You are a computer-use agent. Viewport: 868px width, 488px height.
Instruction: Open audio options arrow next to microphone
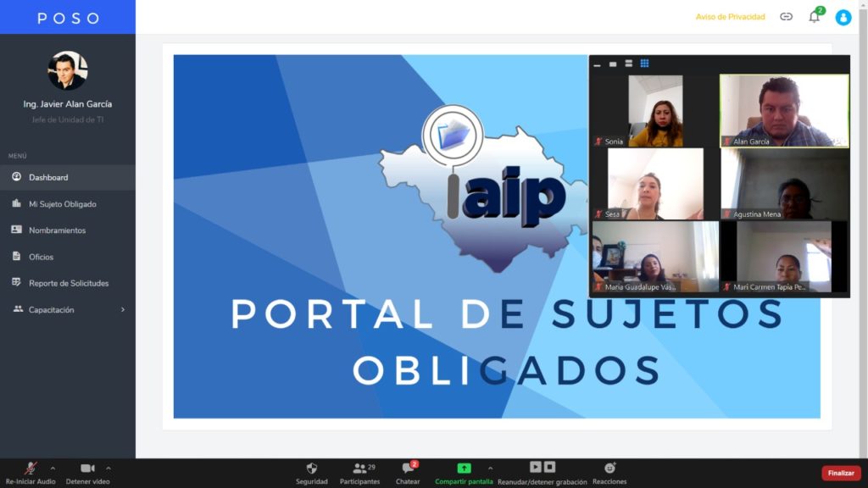(x=53, y=468)
